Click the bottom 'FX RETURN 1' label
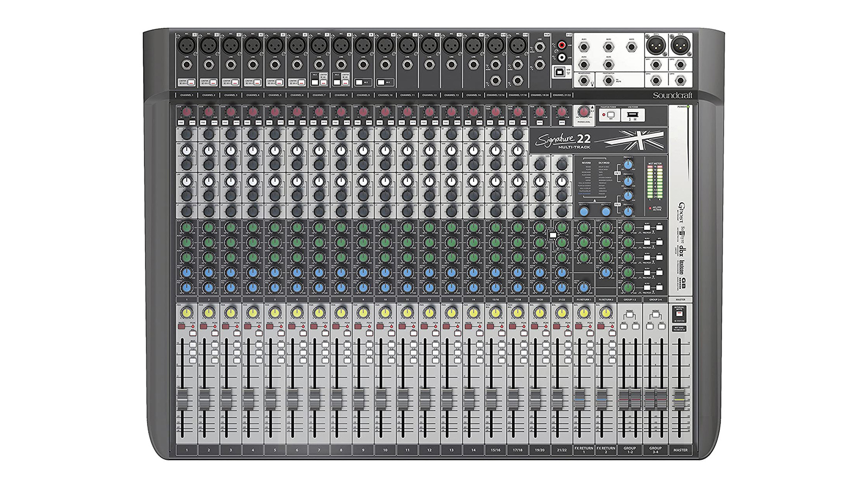Image resolution: width=868 pixels, height=488 pixels. click(x=584, y=450)
